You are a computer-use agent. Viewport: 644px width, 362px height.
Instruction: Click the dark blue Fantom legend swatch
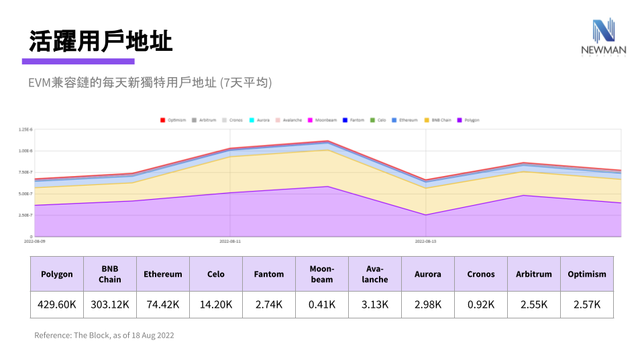(x=345, y=120)
